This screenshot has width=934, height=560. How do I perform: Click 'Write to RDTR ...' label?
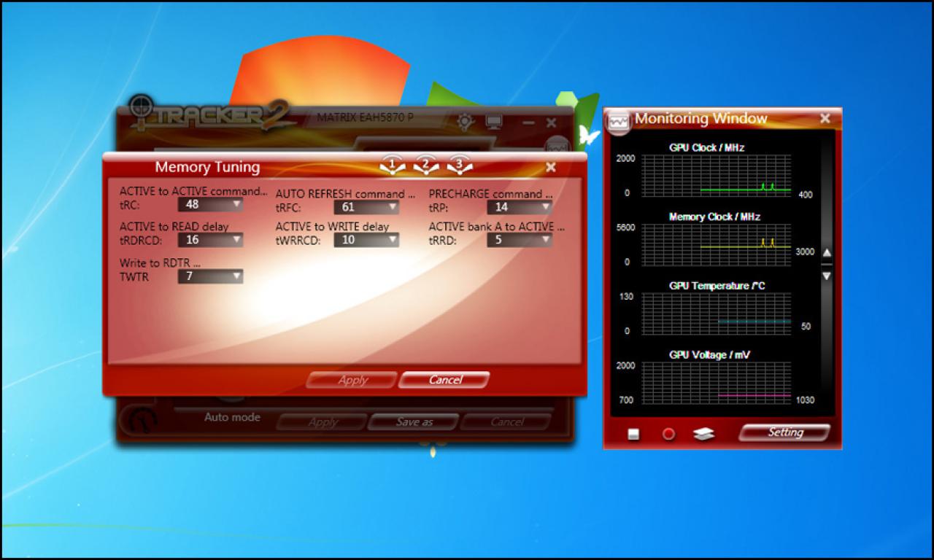coord(160,262)
